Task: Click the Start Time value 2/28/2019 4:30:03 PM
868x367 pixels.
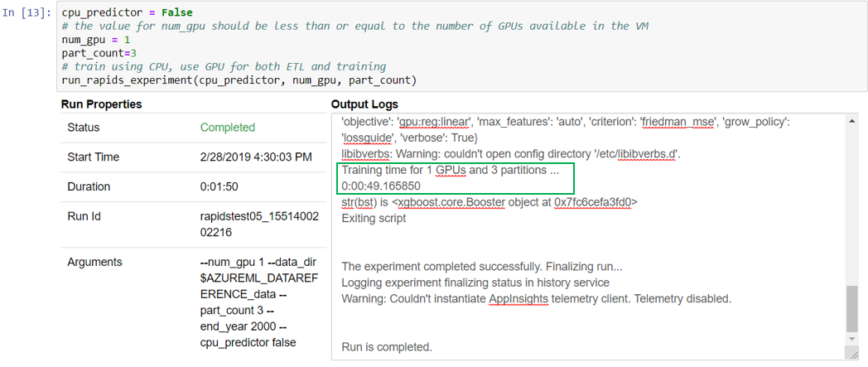Action: tap(256, 157)
